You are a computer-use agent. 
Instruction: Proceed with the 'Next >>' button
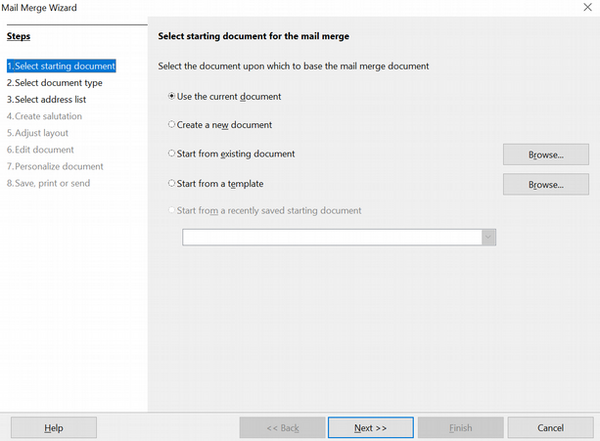click(x=370, y=428)
